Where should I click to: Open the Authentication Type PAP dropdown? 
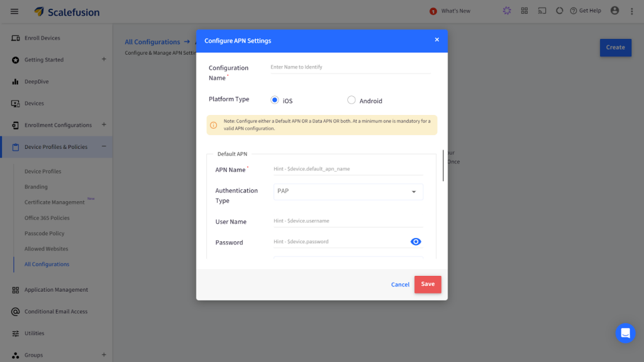pos(348,192)
